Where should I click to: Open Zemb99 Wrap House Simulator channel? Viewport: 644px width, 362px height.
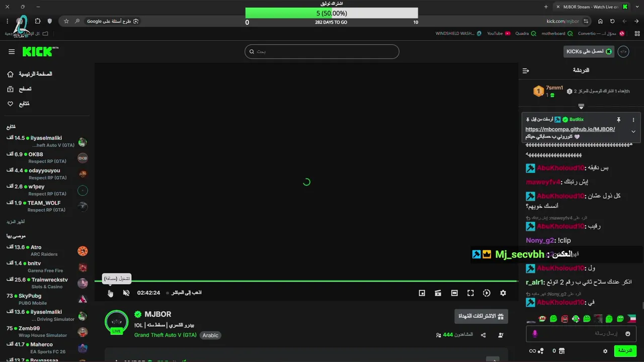(x=47, y=331)
